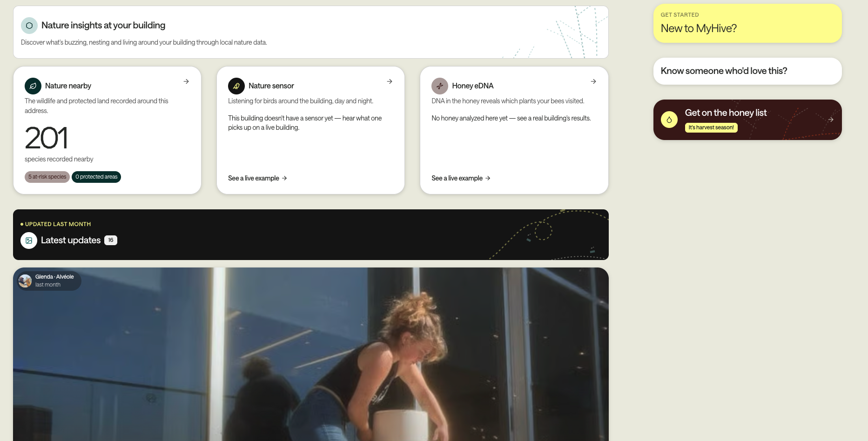Screen dimensions: 868x441
Task: Click the hexagon Nature insights icon
Action: 29,26
